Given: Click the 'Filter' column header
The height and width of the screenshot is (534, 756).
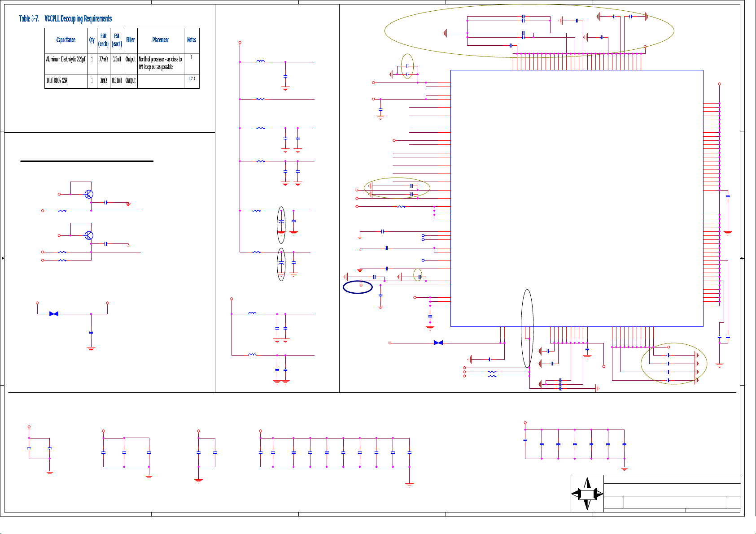Looking at the screenshot, I should [131, 40].
